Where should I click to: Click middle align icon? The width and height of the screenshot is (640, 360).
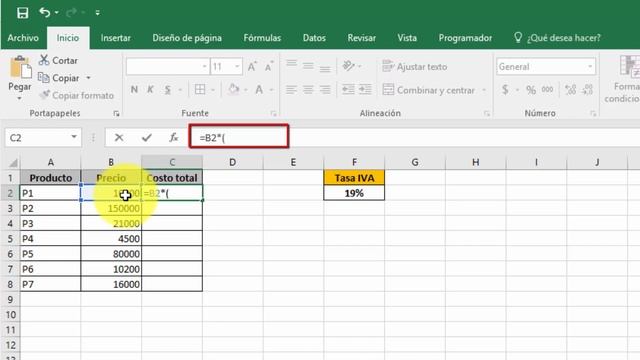click(308, 66)
